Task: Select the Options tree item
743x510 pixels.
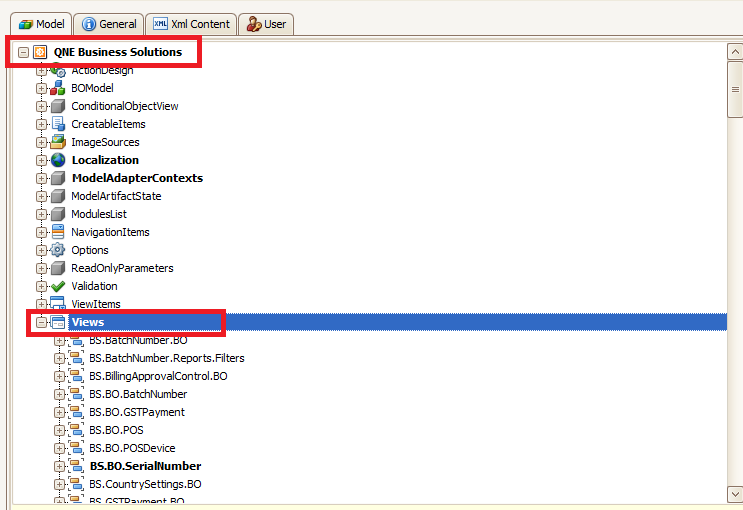Action: point(90,250)
